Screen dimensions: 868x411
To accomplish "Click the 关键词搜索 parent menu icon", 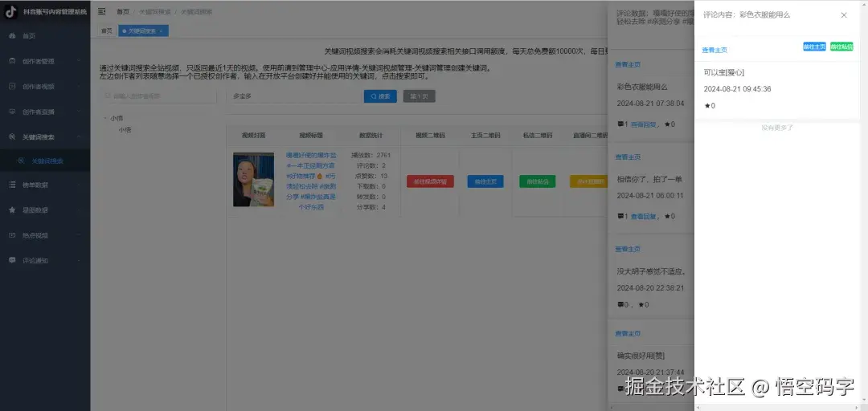I will 12,136.
